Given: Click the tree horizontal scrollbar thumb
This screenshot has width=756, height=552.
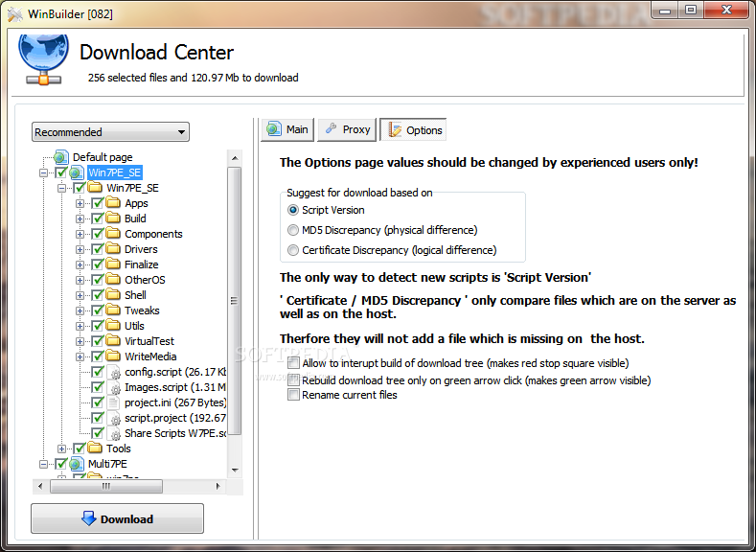Looking at the screenshot, I should click(106, 487).
